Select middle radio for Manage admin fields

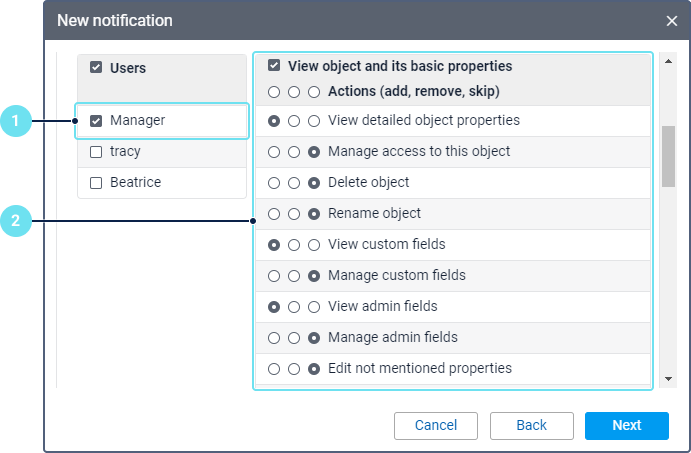(x=294, y=338)
